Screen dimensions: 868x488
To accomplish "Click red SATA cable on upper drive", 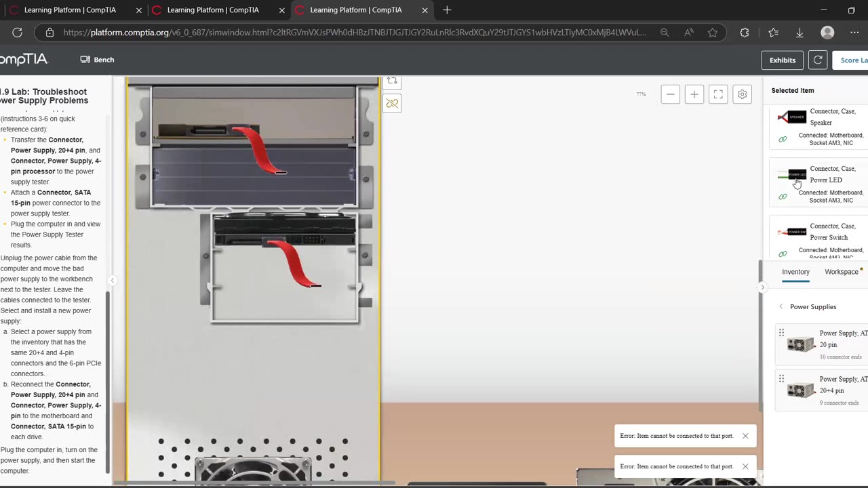I will (260, 150).
